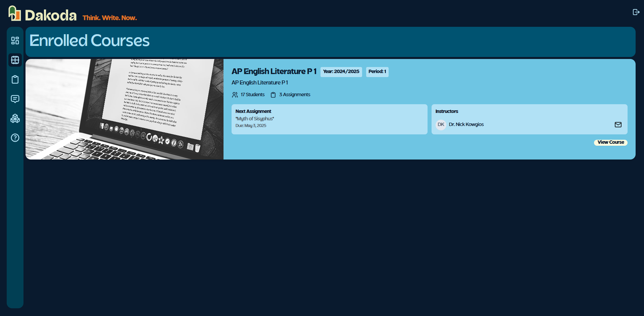644x316 pixels.
Task: Click the Year: 2024/2025 badge
Action: point(341,72)
